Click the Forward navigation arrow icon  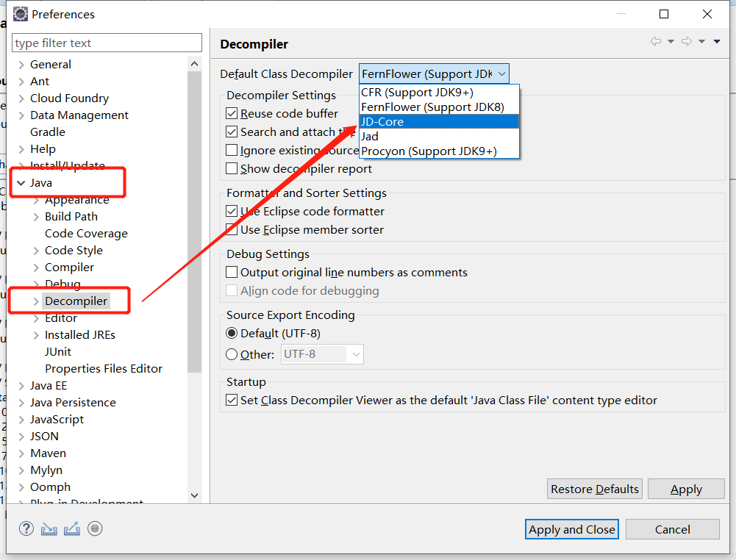(686, 41)
